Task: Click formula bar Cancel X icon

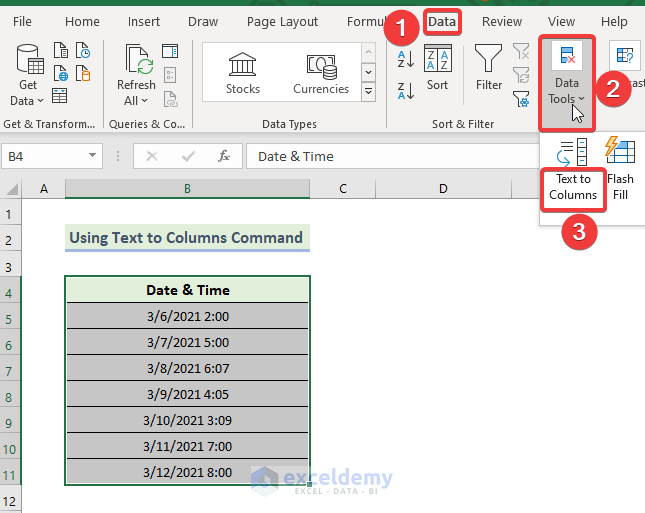Action: [152, 156]
